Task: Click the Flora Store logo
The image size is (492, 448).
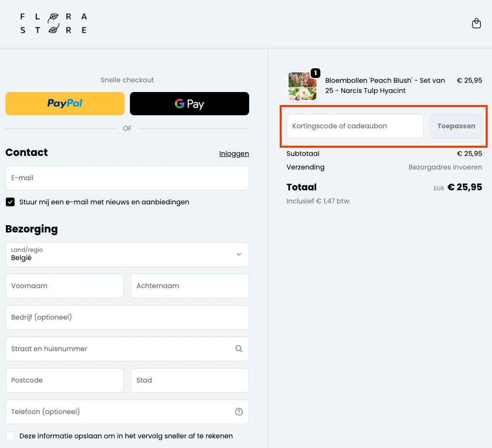Action: click(x=54, y=23)
